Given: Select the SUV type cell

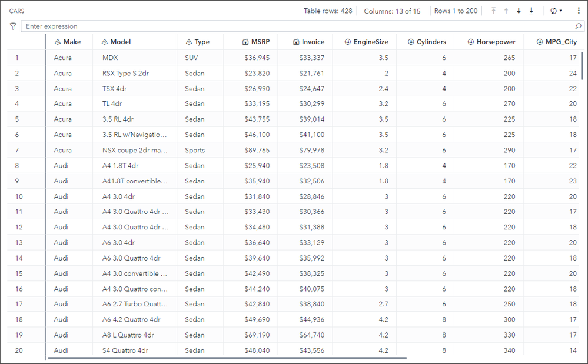Looking at the screenshot, I should pyautogui.click(x=200, y=58).
